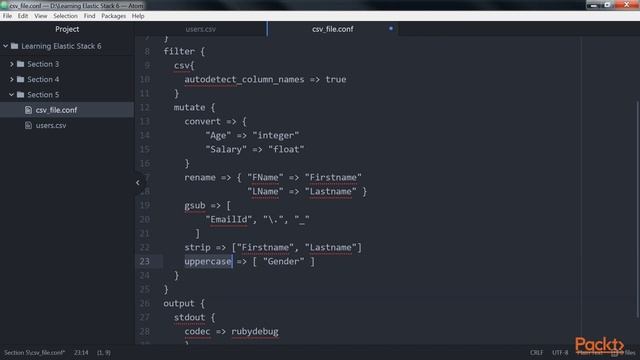Viewport: 640px width, 360px height.
Task: Click the "Gender" string on line 23
Action: click(x=284, y=262)
